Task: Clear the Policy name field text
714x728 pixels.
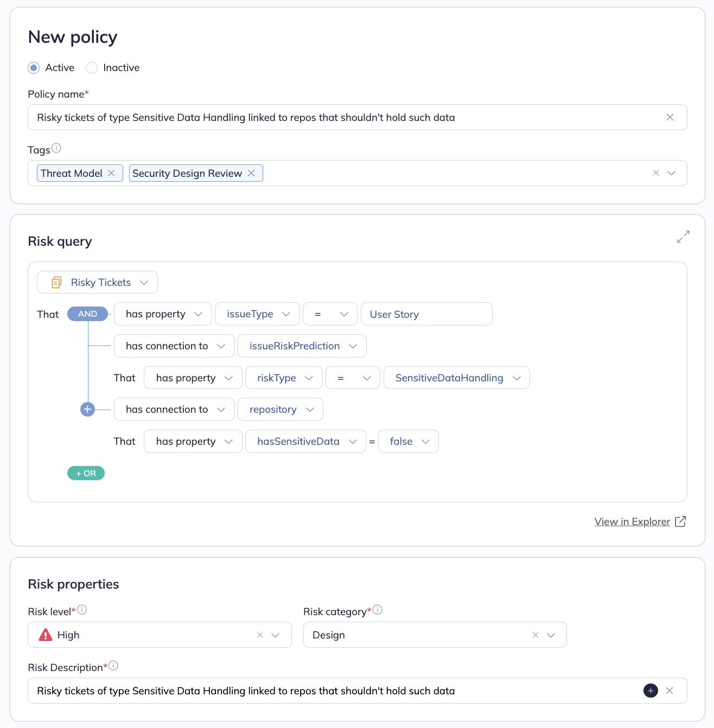Action: click(x=670, y=117)
